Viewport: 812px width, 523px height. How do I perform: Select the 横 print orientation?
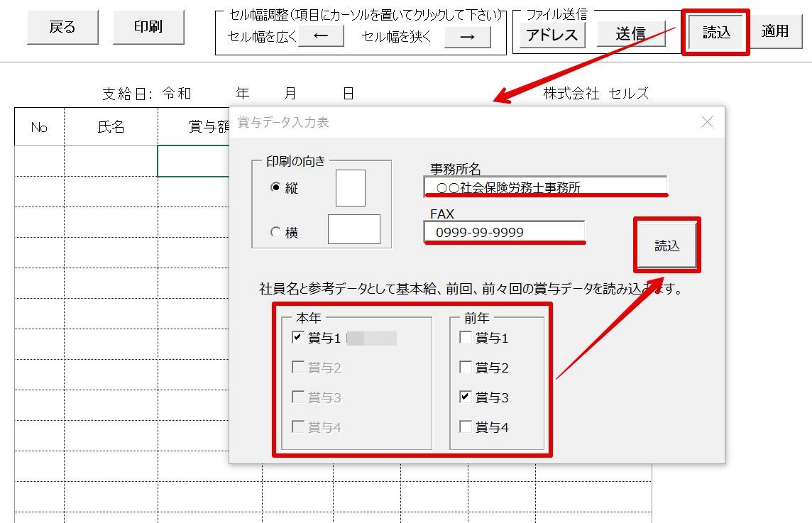(284, 233)
